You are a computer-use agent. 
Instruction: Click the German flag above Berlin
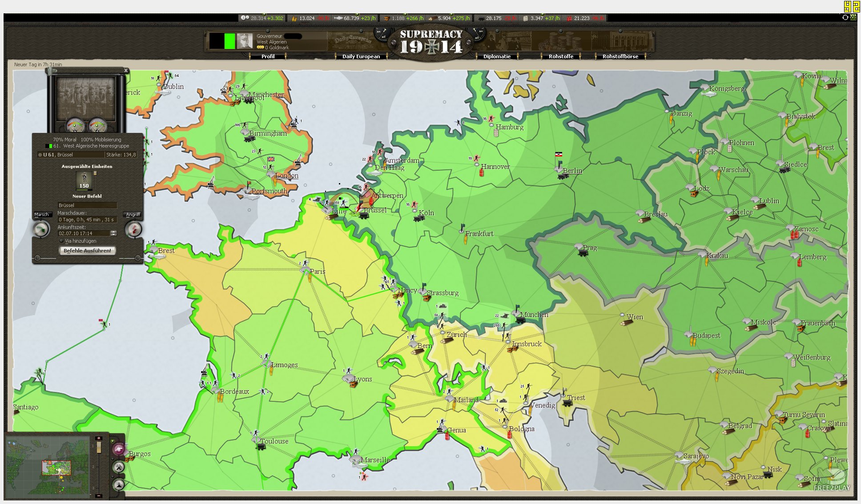559,155
